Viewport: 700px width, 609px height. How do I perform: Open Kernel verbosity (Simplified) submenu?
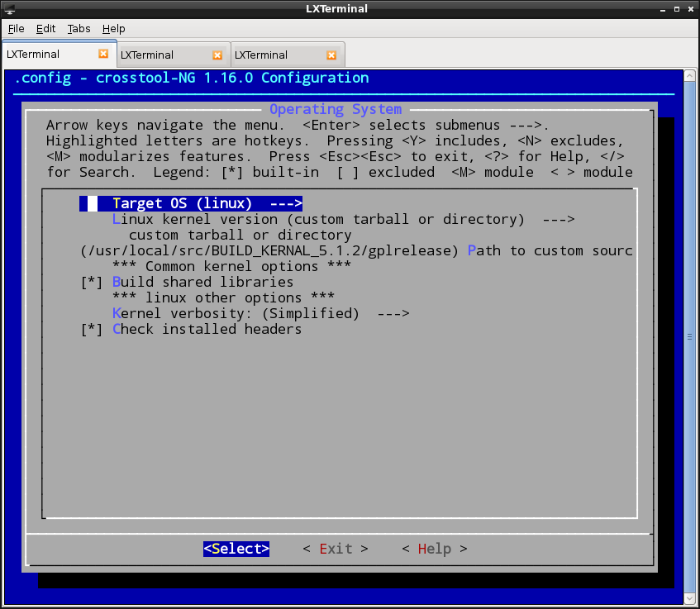tap(260, 313)
